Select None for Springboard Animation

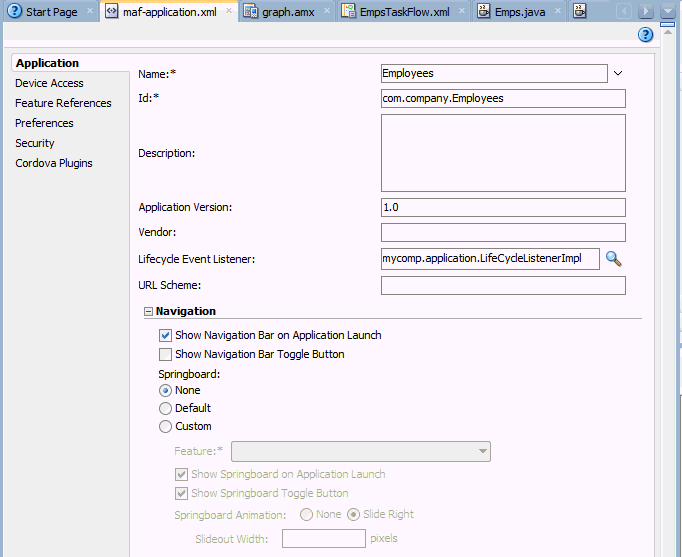(x=306, y=514)
